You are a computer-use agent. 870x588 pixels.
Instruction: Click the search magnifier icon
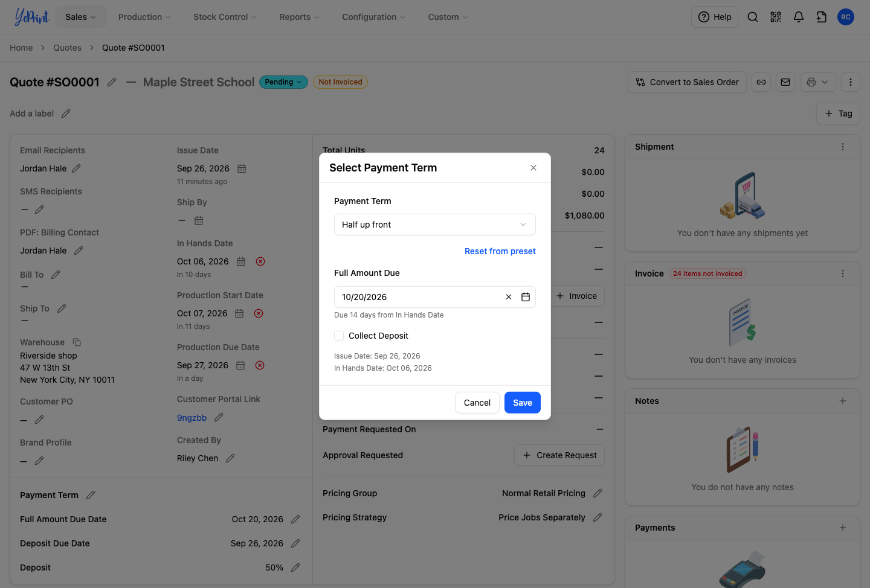click(x=753, y=17)
